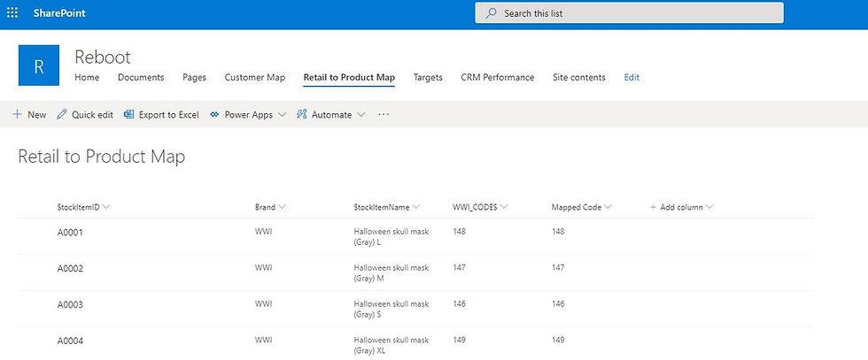Click the SharePoint header link
The image size is (868, 360).
(x=59, y=13)
